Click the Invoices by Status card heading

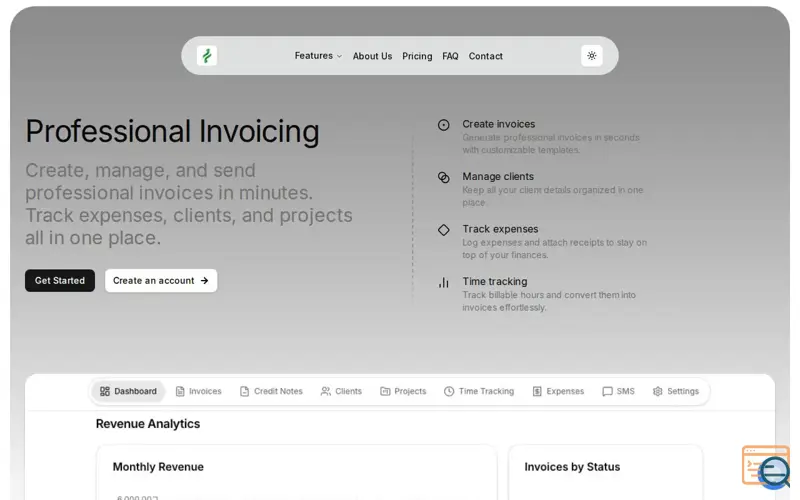coord(572,467)
